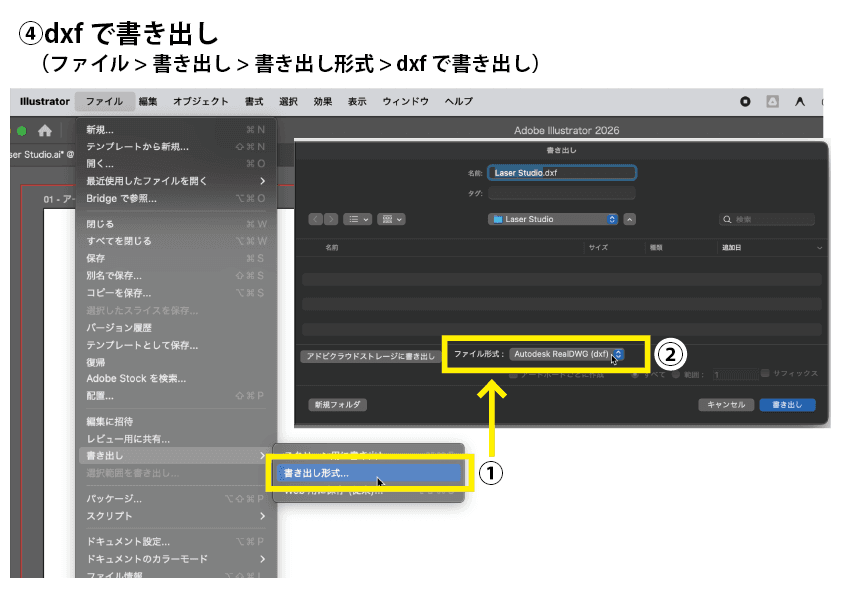The image size is (842, 596).
Task: Click the search magnifier icon in dialog
Action: pos(727,219)
